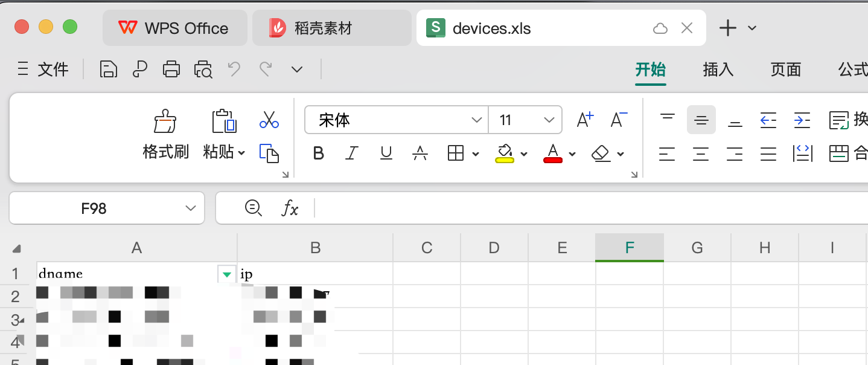This screenshot has width=868, height=365.
Task: Open the dname column filter dropdown
Action: tap(226, 274)
